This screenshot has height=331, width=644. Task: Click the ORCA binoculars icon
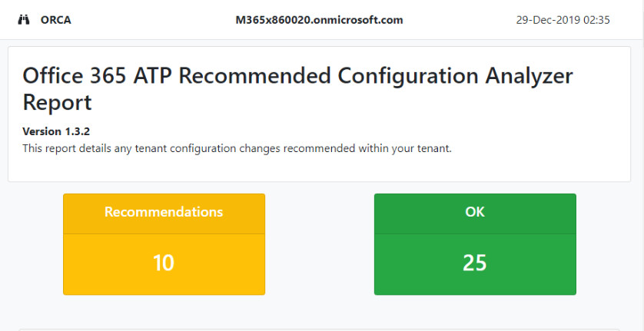coord(24,20)
